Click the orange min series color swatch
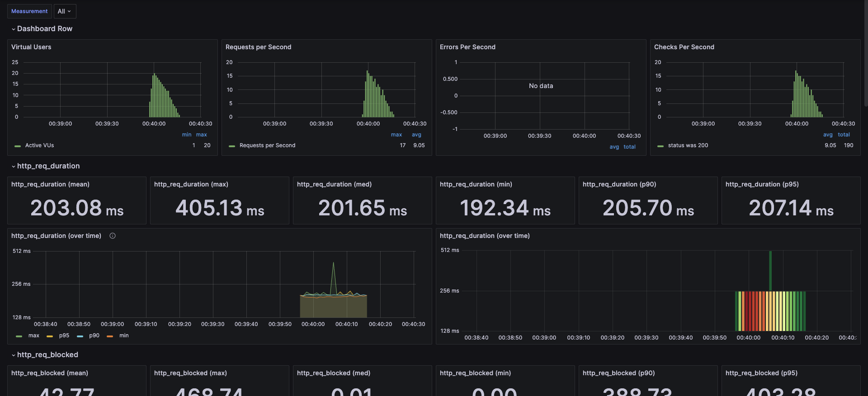Screen dimensions: 868x396 [110, 336]
